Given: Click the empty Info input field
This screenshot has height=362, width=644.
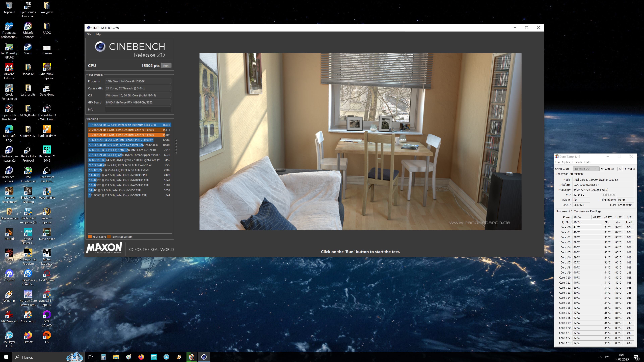Looking at the screenshot, I should tap(138, 109).
